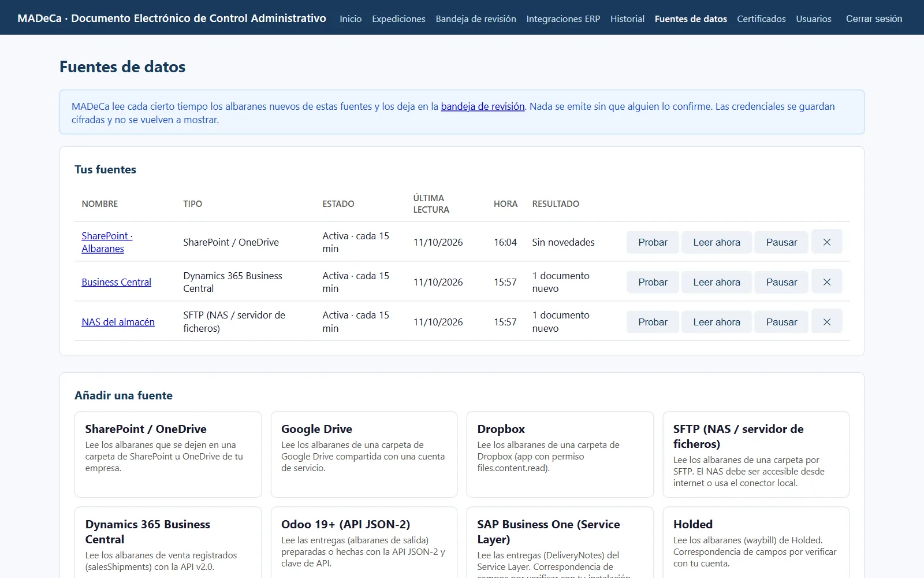
Task: Go to Expediciones in the top navigation
Action: click(x=398, y=18)
